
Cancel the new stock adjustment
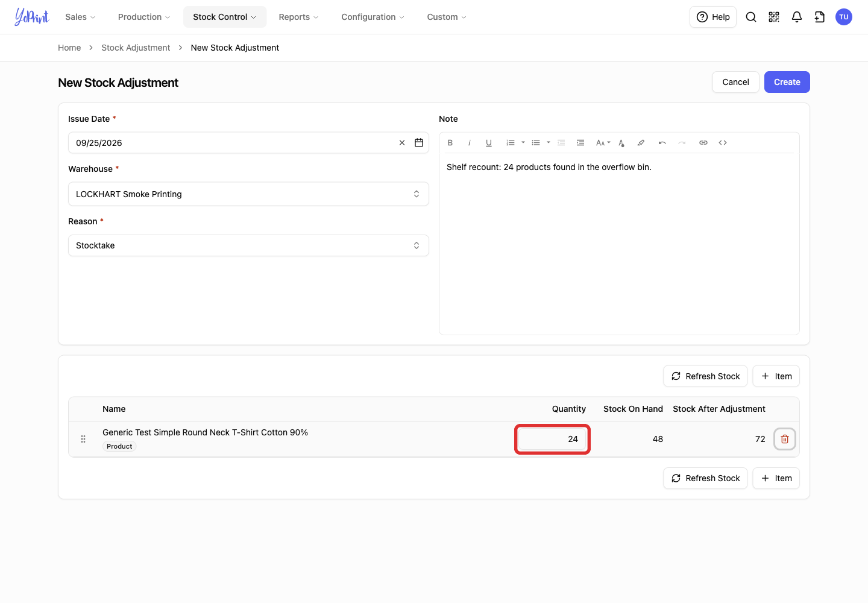pyautogui.click(x=736, y=82)
